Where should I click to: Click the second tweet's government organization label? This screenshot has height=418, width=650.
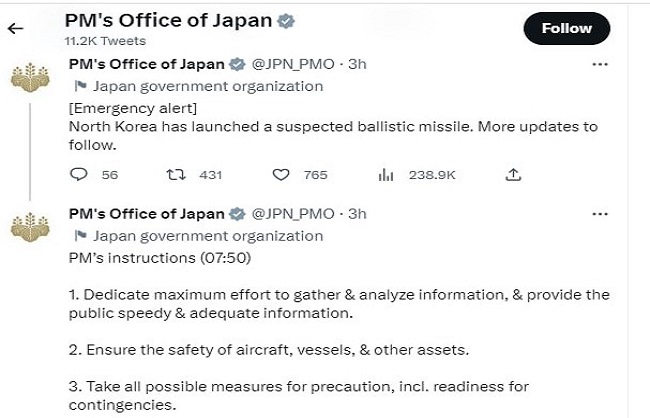click(207, 236)
